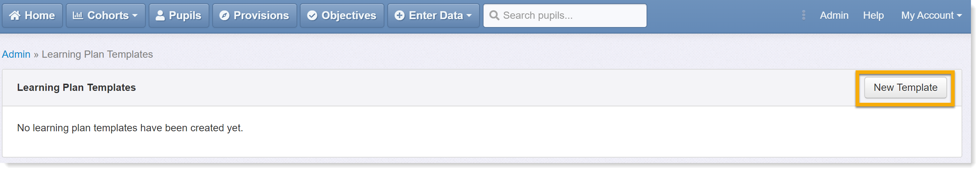This screenshot has height=172, width=980.
Task: Click the Home text label
Action: pos(40,16)
